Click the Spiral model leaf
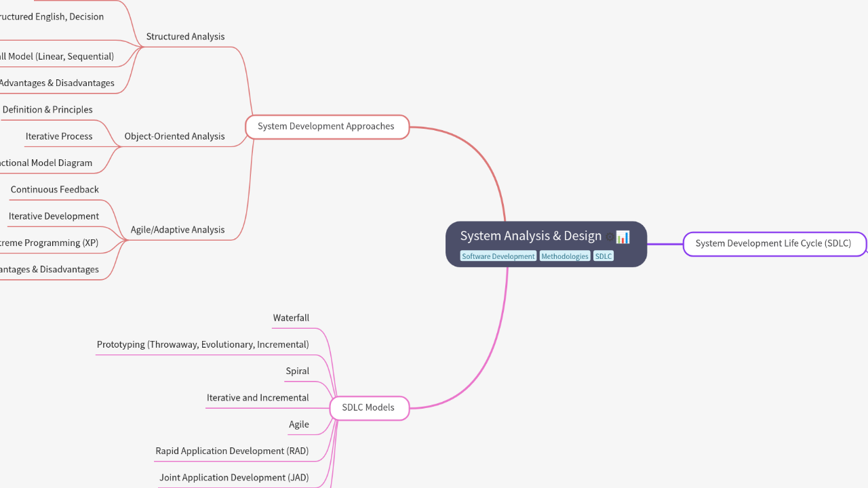Screen dimensions: 868x488 click(x=298, y=371)
